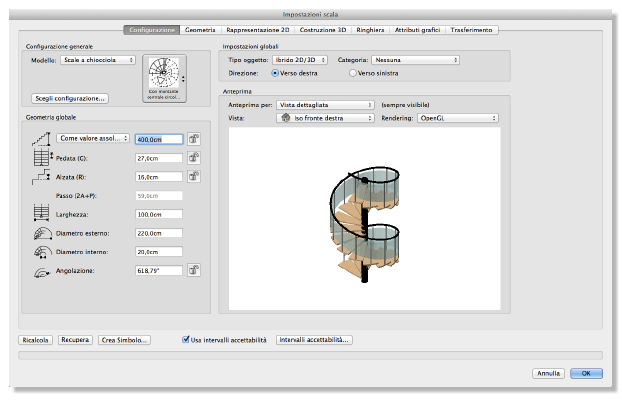This screenshot has height=407, width=622.
Task: Toggle lock next to Pedata value
Action: click(194, 158)
